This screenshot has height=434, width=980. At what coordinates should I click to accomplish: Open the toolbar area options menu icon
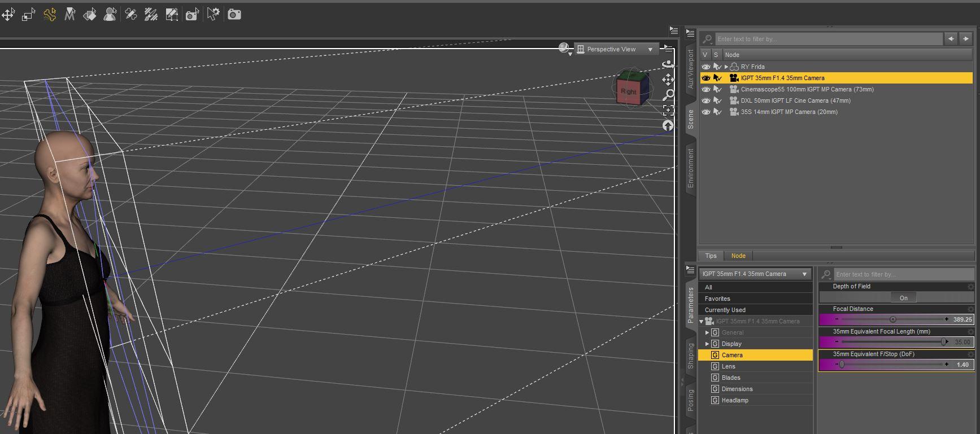(673, 30)
